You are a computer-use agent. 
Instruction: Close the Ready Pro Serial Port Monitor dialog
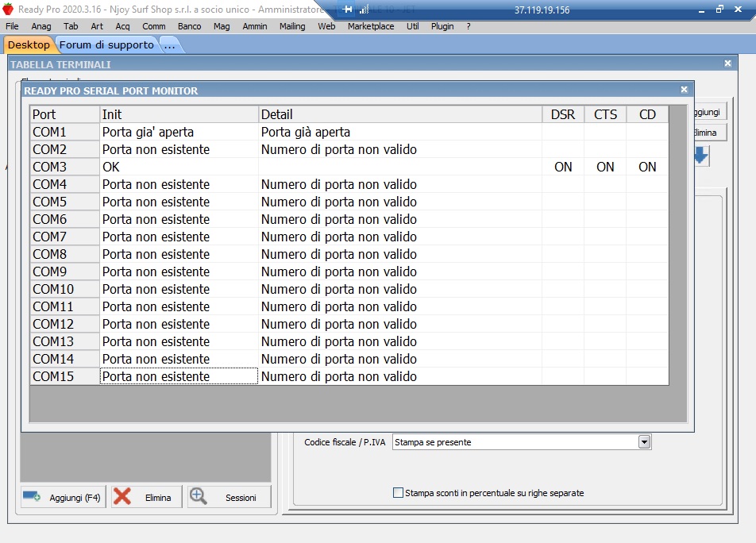684,90
